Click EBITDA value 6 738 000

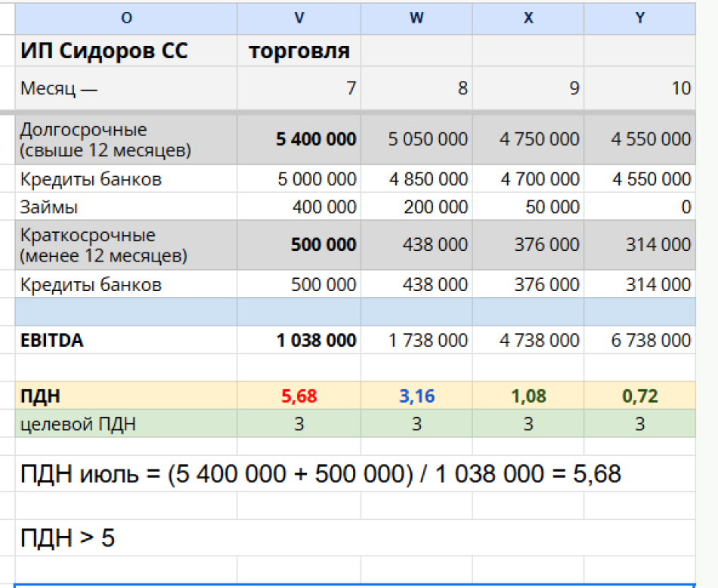tap(650, 341)
